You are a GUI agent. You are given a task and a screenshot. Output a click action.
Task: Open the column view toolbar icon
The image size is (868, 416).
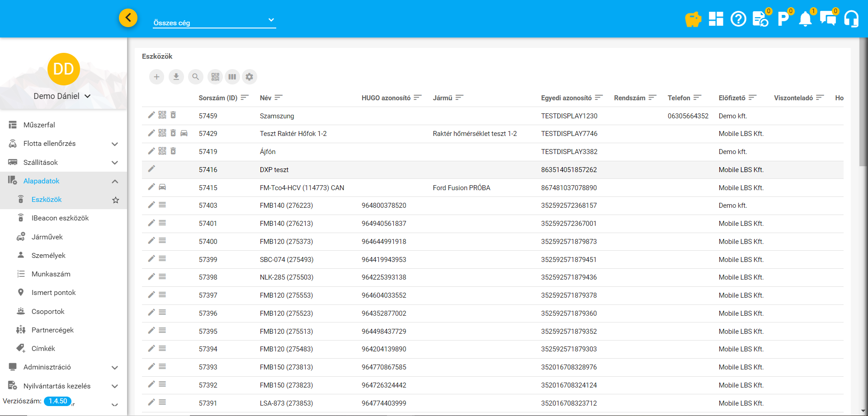[x=232, y=77]
